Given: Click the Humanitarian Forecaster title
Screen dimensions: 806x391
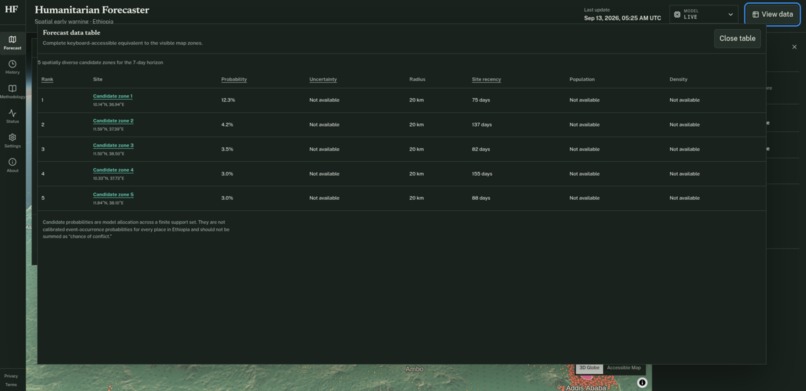Looking at the screenshot, I should (x=92, y=10).
